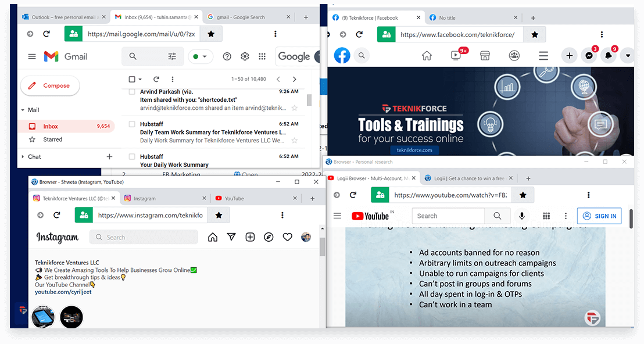Open Facebook Messenger icon
Screen dimensions: 644x344
[589, 55]
